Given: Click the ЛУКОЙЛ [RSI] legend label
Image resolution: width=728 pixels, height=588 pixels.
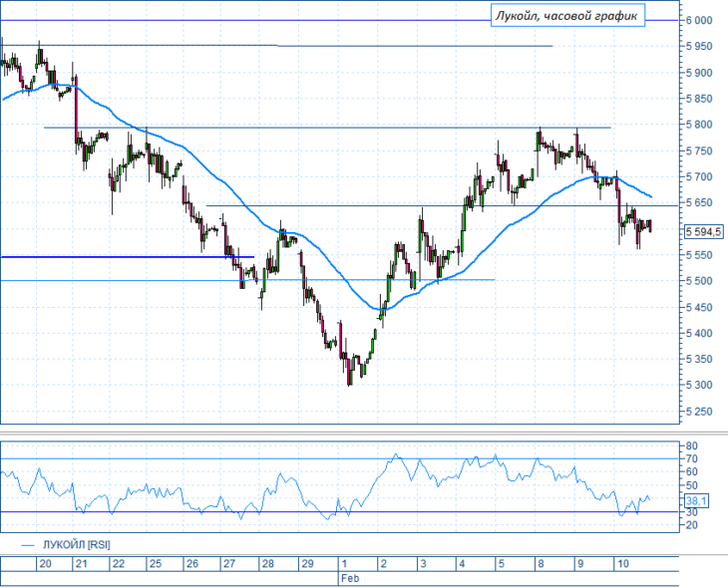Looking at the screenshot, I should tap(77, 545).
